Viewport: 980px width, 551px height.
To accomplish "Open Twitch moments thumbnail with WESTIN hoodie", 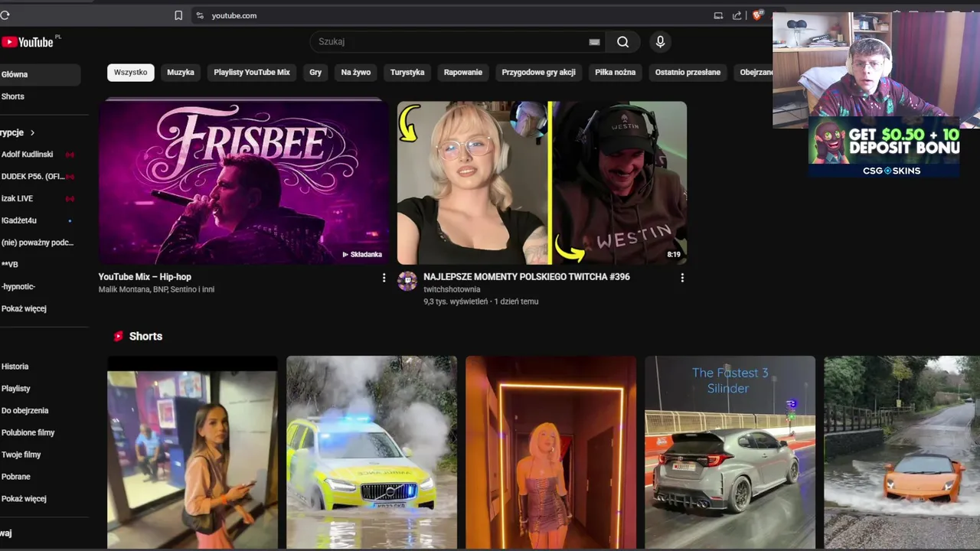I will (x=542, y=183).
